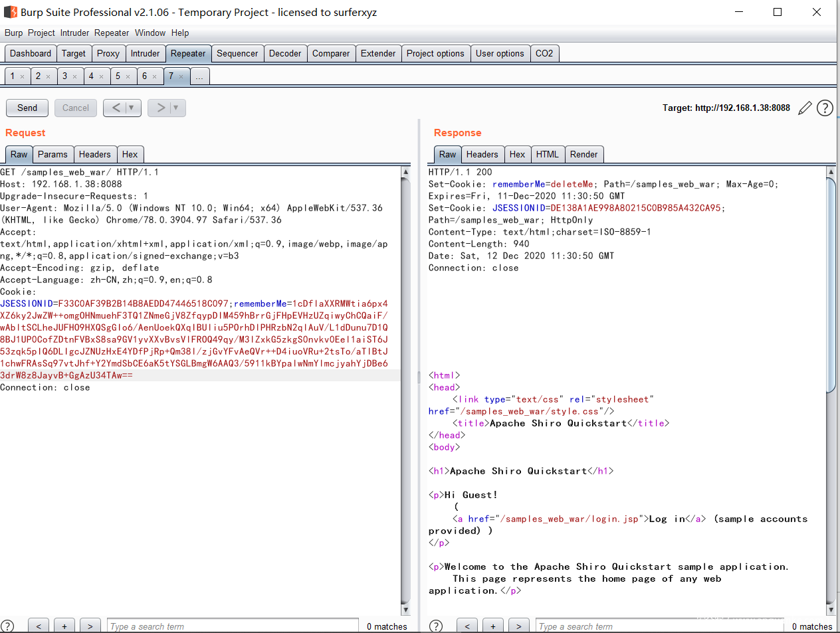The width and height of the screenshot is (840, 633).
Task: Click the pencil icon to edit target
Action: coord(805,108)
